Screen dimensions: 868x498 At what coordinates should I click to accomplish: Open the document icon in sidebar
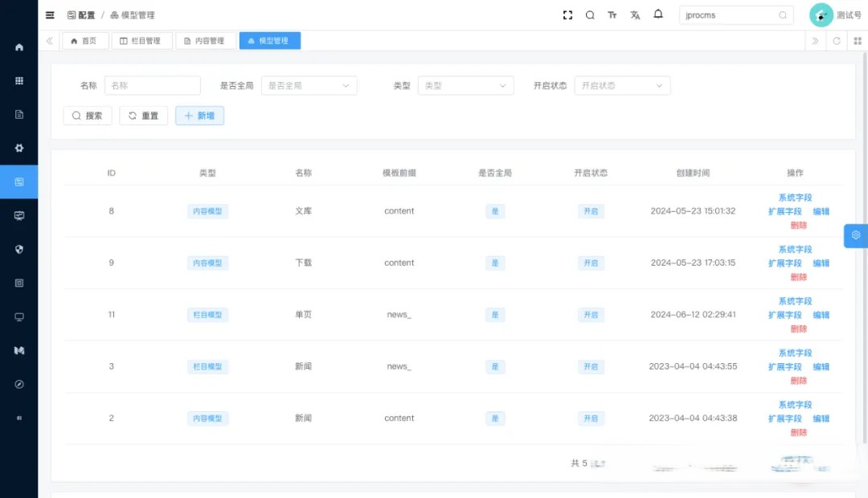[x=19, y=115]
